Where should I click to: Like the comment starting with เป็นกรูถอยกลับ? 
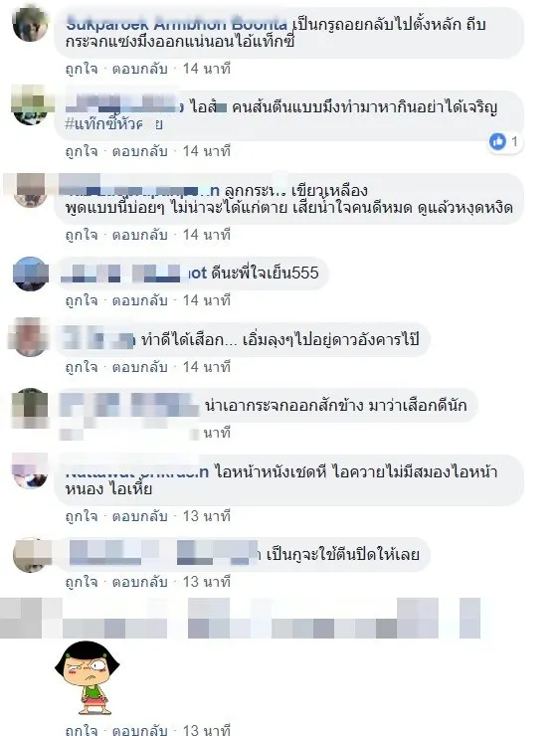(82, 69)
